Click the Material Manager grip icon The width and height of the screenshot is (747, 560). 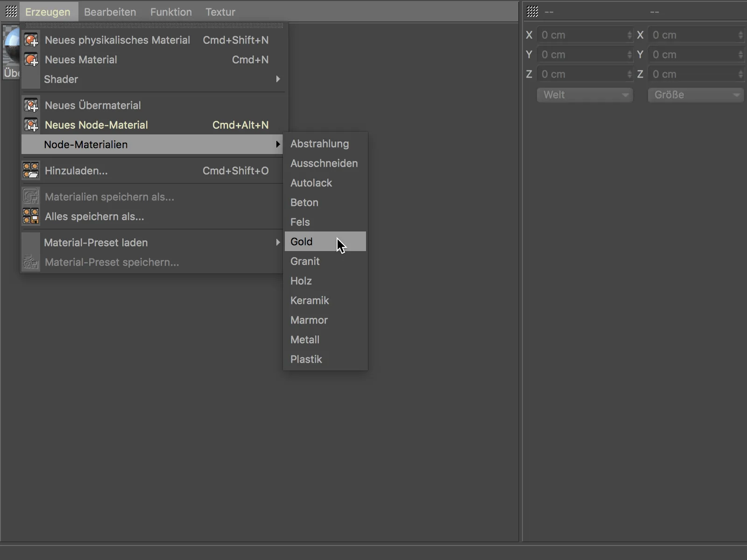coord(11,12)
